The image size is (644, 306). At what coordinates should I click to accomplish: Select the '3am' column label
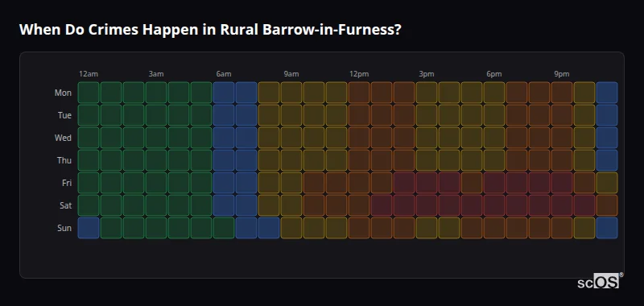(x=156, y=74)
